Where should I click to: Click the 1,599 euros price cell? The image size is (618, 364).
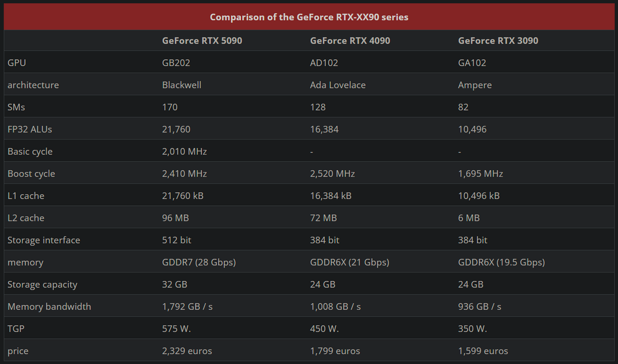pyautogui.click(x=483, y=351)
